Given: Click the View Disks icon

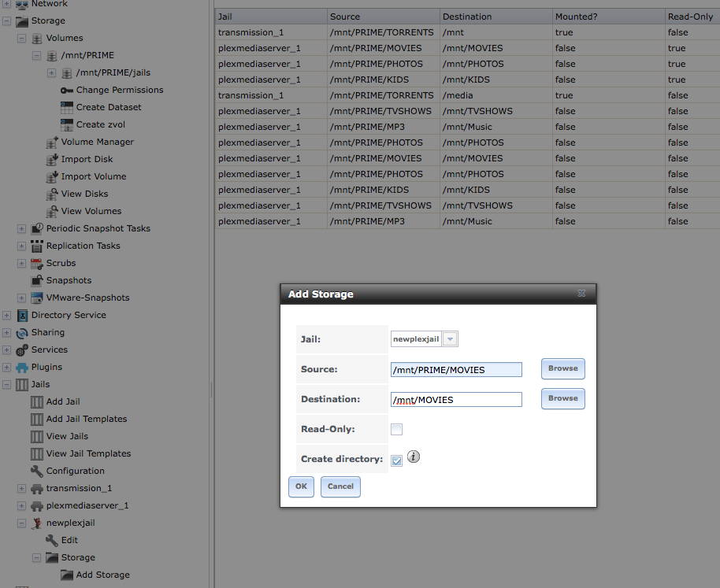Looking at the screenshot, I should point(52,194).
